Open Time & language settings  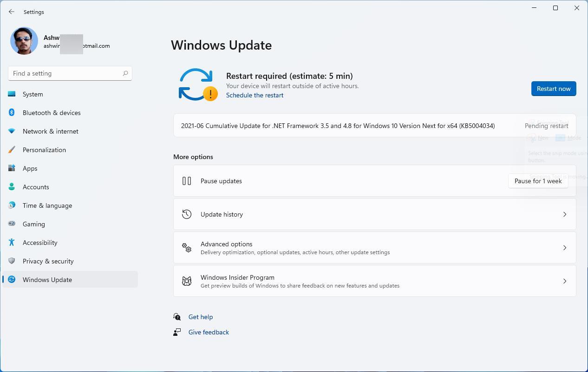47,205
